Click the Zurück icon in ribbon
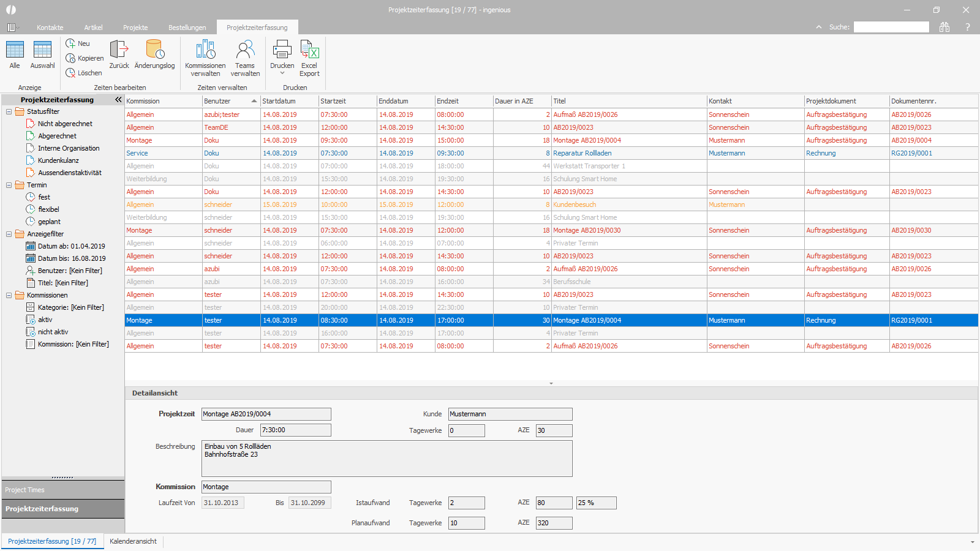Viewport: 980px width, 551px height. [119, 50]
